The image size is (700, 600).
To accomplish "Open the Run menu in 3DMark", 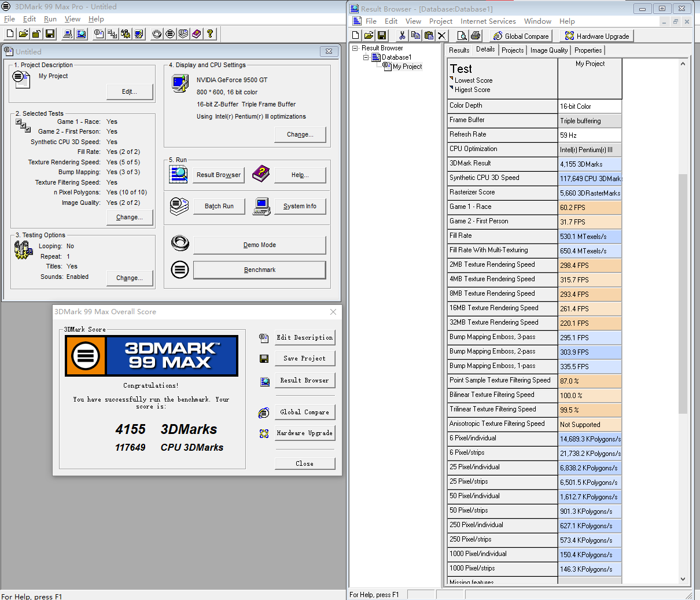I will point(50,19).
